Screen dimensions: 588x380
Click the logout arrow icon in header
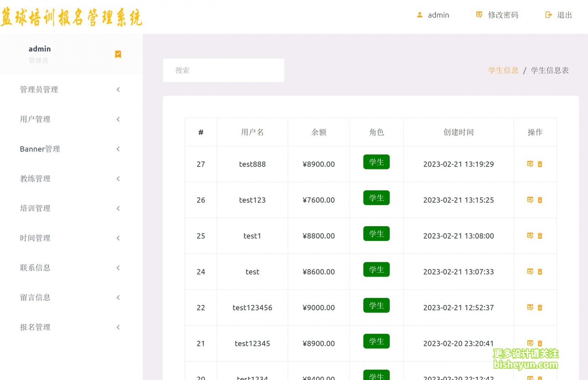[x=548, y=15]
